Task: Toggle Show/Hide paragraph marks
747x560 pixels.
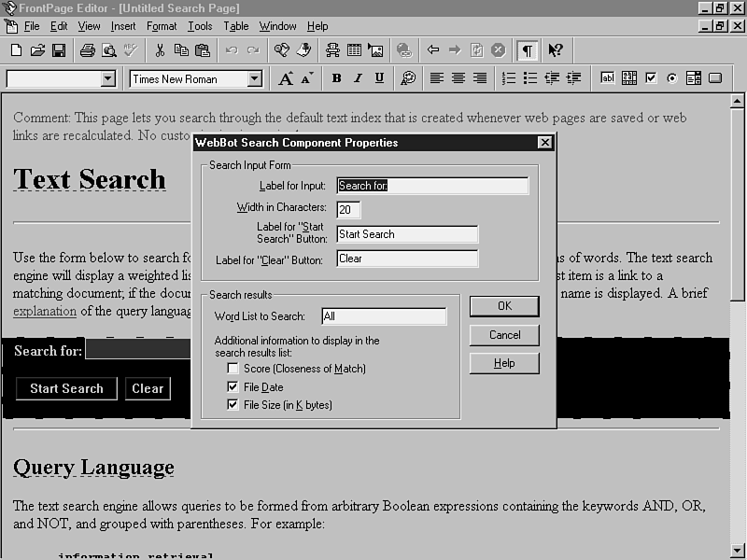Action: tap(528, 50)
